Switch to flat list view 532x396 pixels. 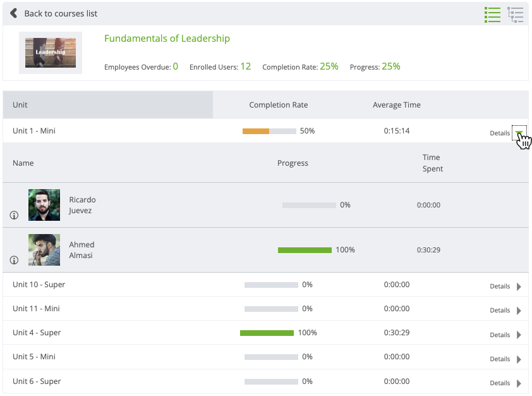click(492, 14)
